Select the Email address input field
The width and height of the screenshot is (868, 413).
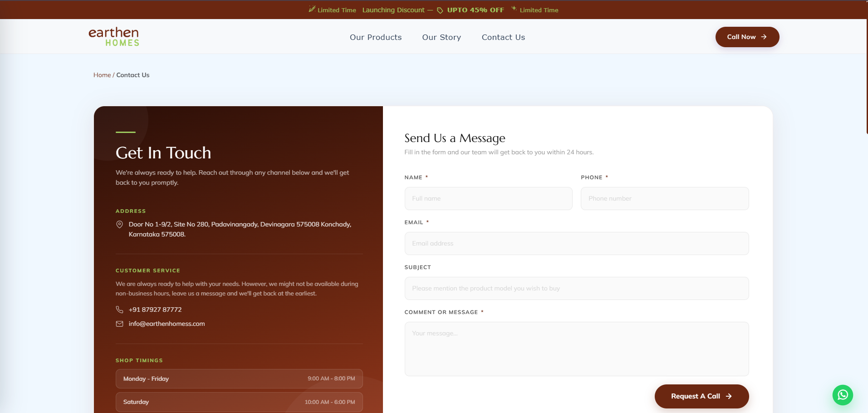[x=576, y=243]
